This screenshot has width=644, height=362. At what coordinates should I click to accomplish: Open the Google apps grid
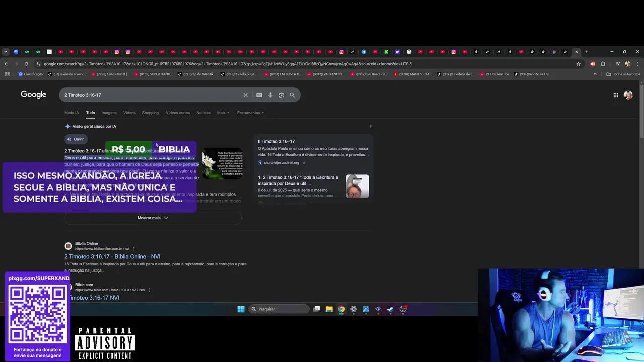[x=616, y=95]
